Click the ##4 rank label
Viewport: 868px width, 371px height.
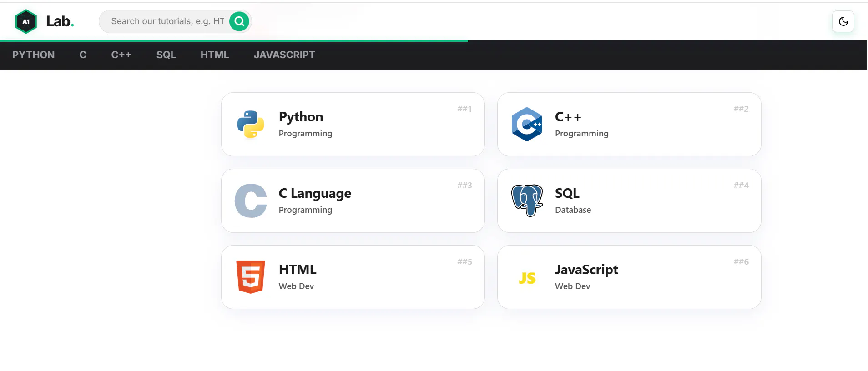click(x=741, y=185)
